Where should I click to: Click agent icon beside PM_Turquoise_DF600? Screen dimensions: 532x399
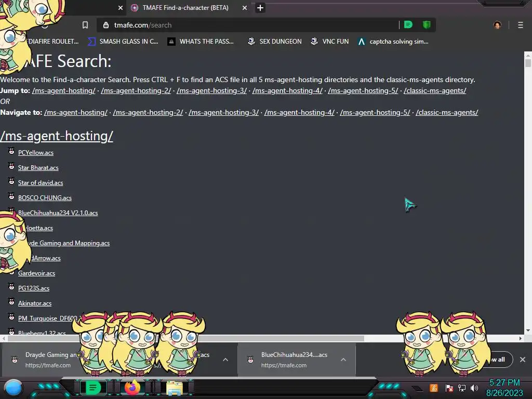click(x=11, y=317)
